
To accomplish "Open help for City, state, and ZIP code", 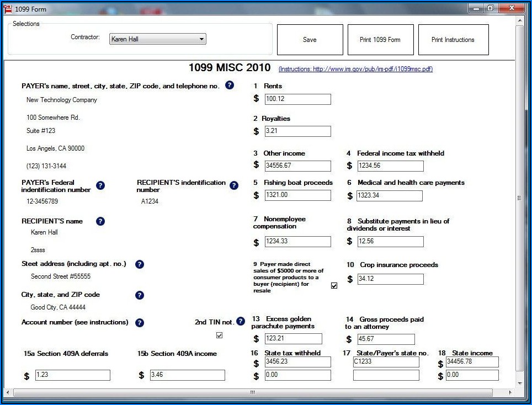I will click(140, 295).
